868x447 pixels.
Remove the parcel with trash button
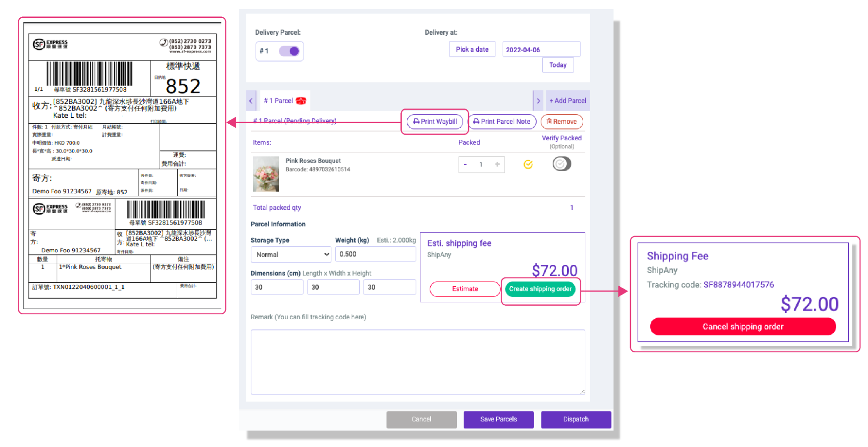(561, 122)
